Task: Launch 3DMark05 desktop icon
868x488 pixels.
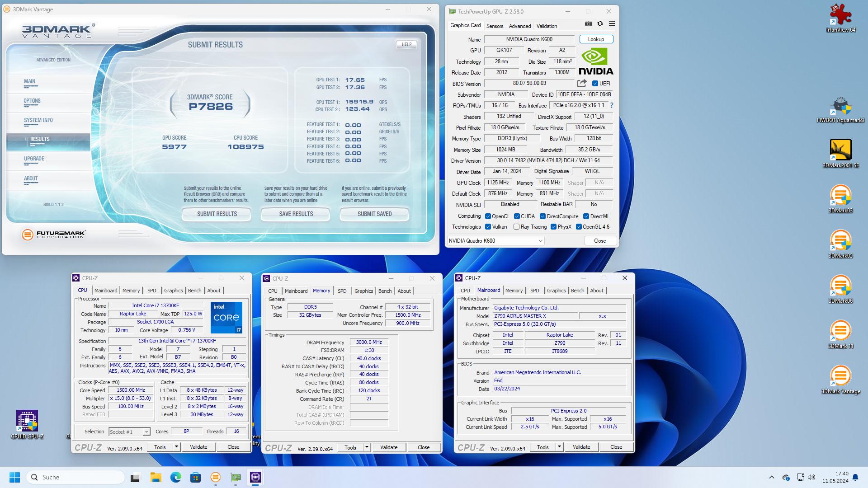Action: click(840, 244)
